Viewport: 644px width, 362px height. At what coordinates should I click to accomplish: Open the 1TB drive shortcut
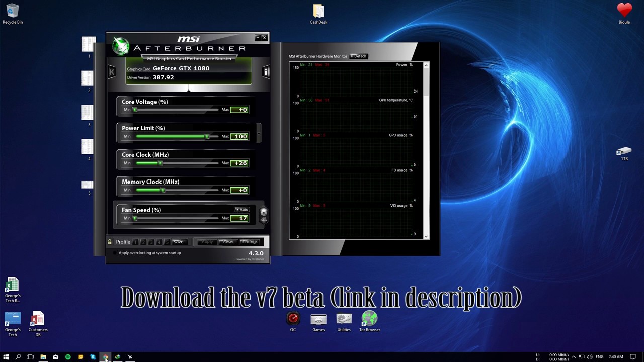click(624, 154)
